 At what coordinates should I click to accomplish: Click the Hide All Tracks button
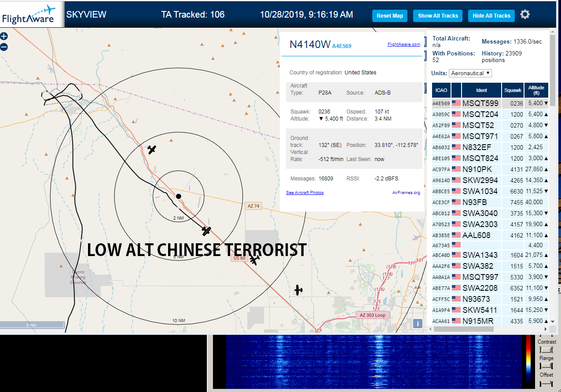[x=491, y=15]
